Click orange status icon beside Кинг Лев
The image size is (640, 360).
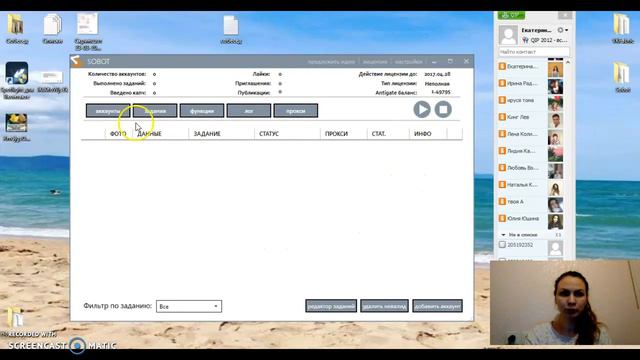(x=502, y=117)
